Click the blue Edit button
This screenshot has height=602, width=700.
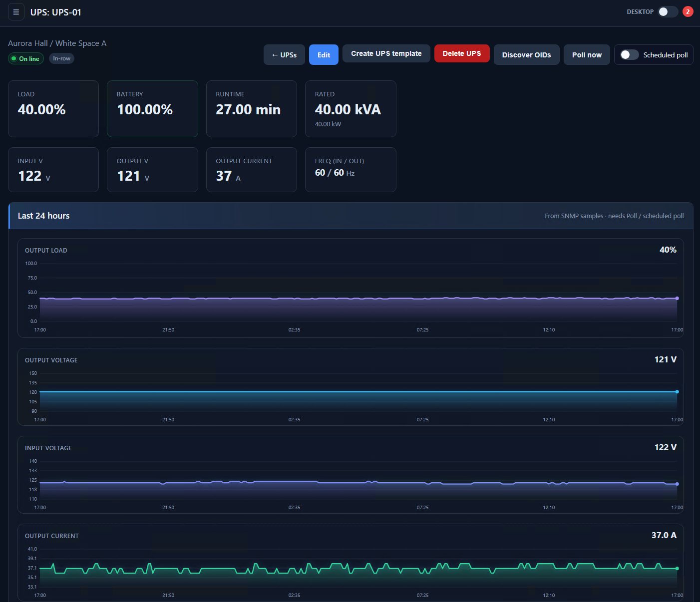point(324,55)
